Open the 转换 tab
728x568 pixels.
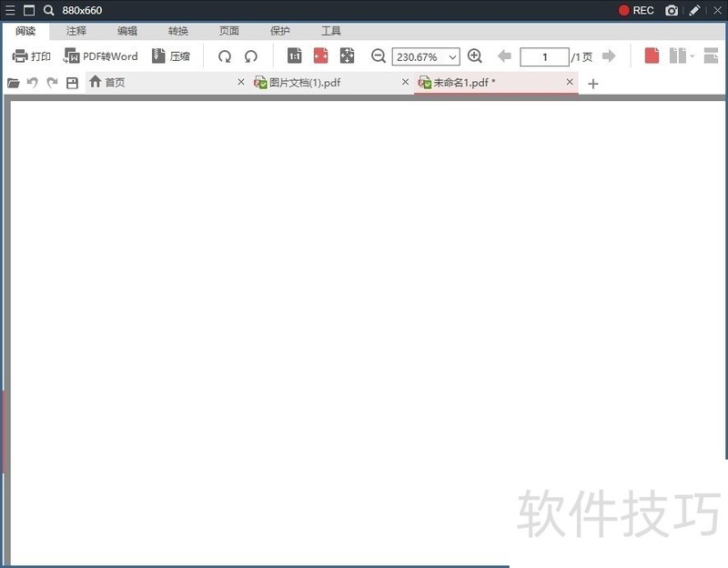pyautogui.click(x=177, y=31)
